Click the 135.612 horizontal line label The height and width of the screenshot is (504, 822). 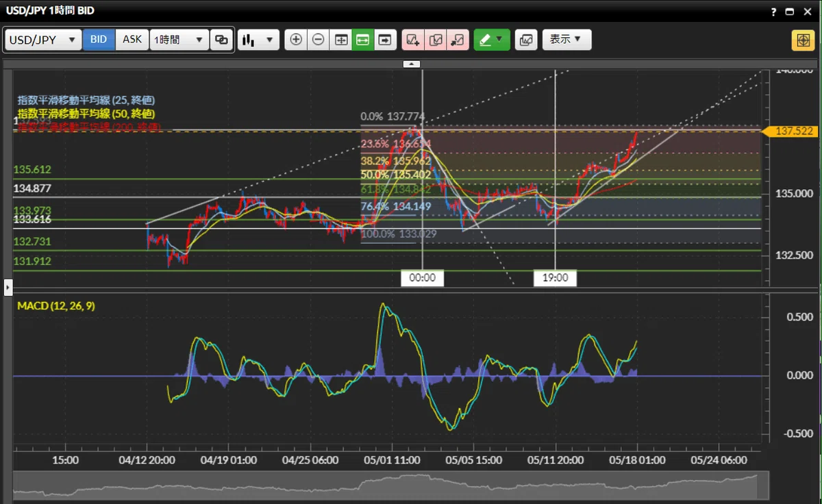pos(32,169)
